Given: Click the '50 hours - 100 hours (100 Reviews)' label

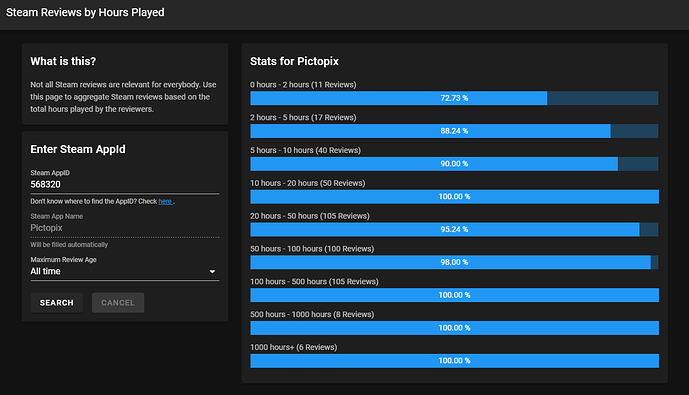Looking at the screenshot, I should tap(312, 249).
